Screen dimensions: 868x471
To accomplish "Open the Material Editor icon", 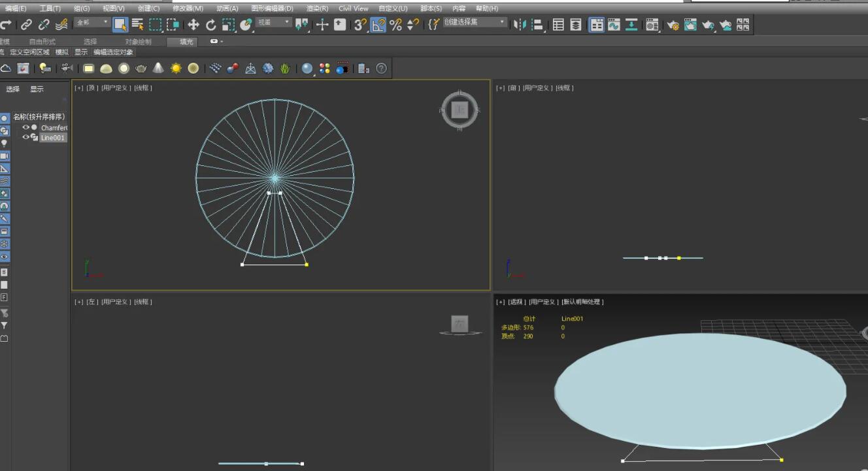I will coord(652,25).
